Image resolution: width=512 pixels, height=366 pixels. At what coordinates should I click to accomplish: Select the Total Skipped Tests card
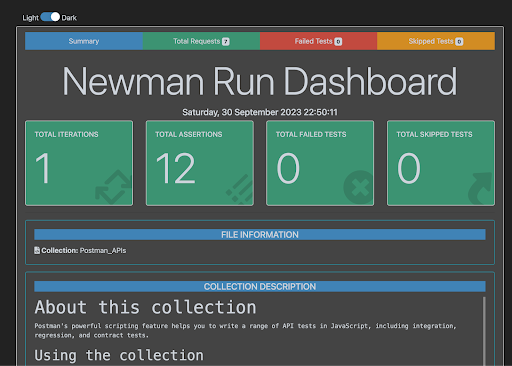coord(441,163)
